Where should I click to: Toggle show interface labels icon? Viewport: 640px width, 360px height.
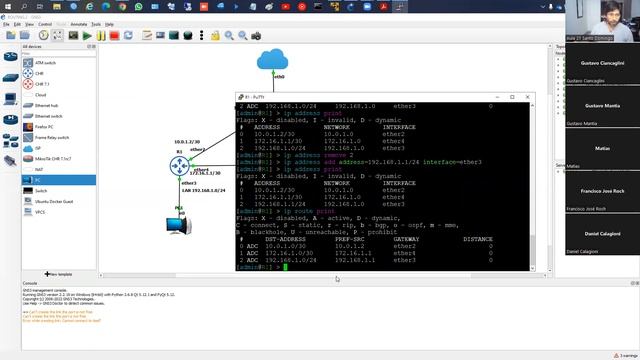coord(58,36)
